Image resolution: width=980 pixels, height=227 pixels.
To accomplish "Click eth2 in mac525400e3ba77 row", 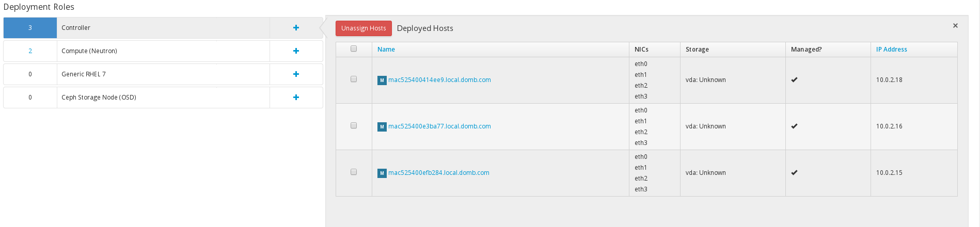I will 641,132.
